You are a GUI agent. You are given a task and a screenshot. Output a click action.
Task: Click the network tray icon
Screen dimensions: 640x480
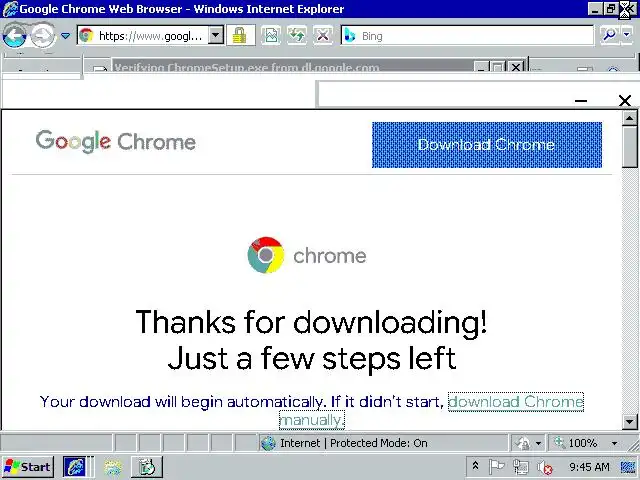(521, 467)
